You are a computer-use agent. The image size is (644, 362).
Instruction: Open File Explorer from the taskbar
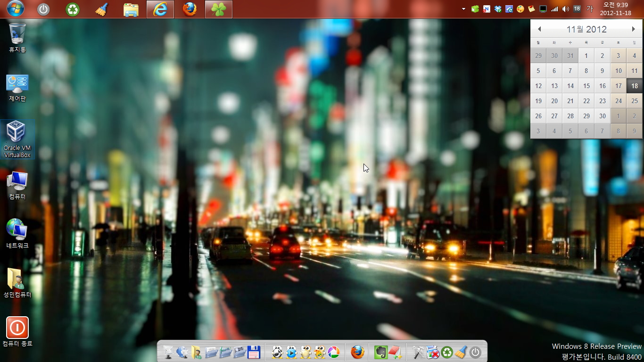(x=131, y=9)
